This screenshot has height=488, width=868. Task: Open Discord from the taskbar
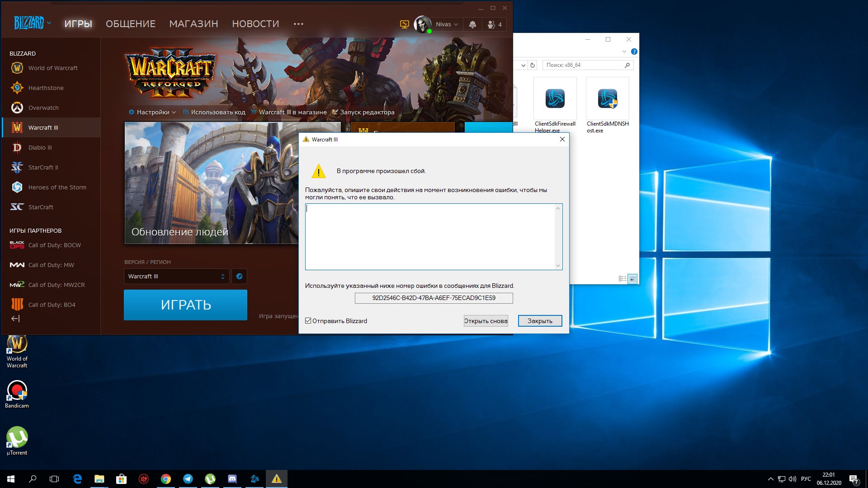pos(232,479)
